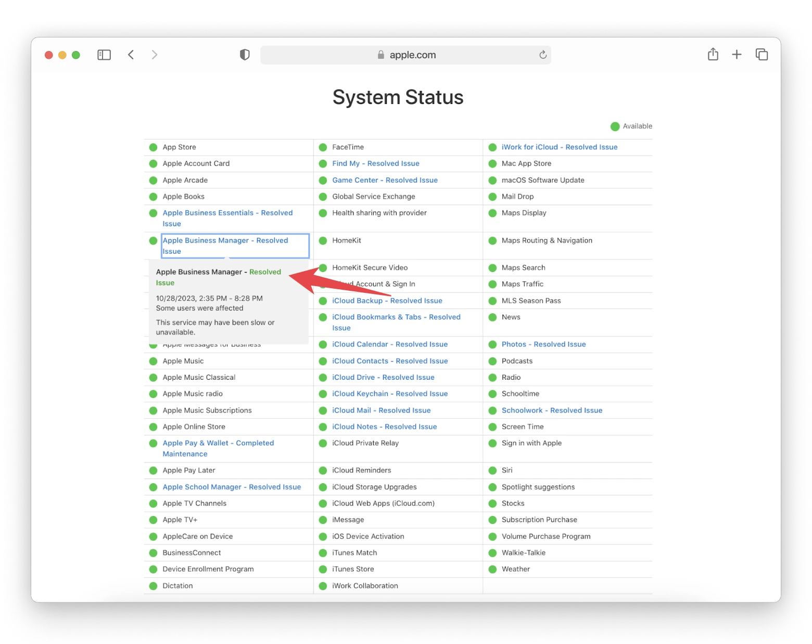
Task: Click the FaceTime status text
Action: tap(348, 147)
